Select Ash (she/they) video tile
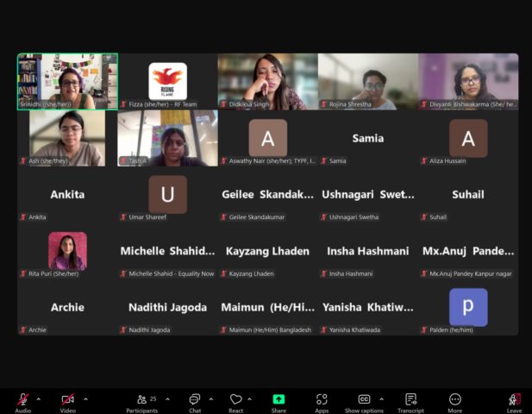 [67, 138]
